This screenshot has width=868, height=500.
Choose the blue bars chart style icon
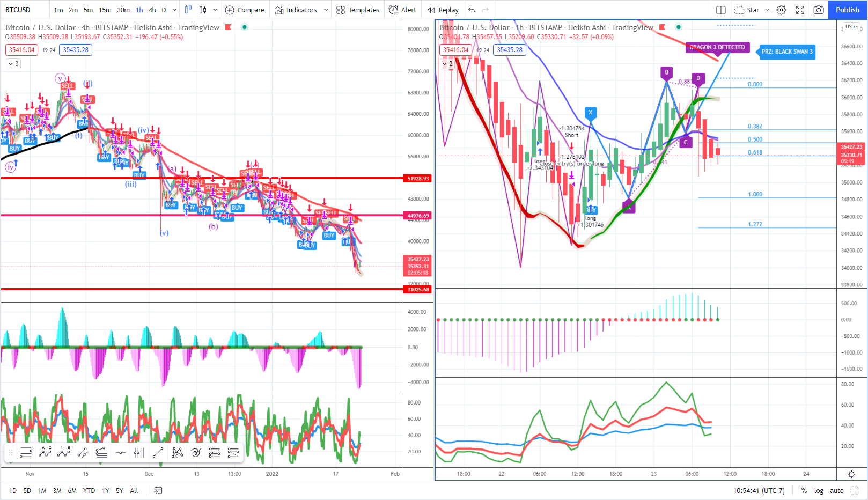(x=188, y=10)
